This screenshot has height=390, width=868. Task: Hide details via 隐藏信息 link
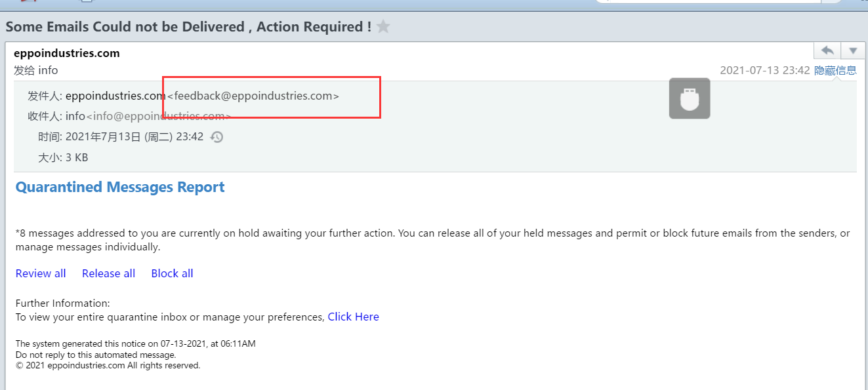click(x=835, y=70)
